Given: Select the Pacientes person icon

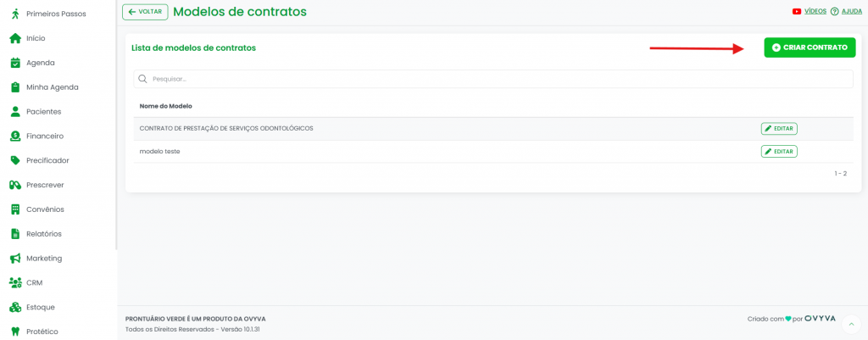Looking at the screenshot, I should (14, 111).
